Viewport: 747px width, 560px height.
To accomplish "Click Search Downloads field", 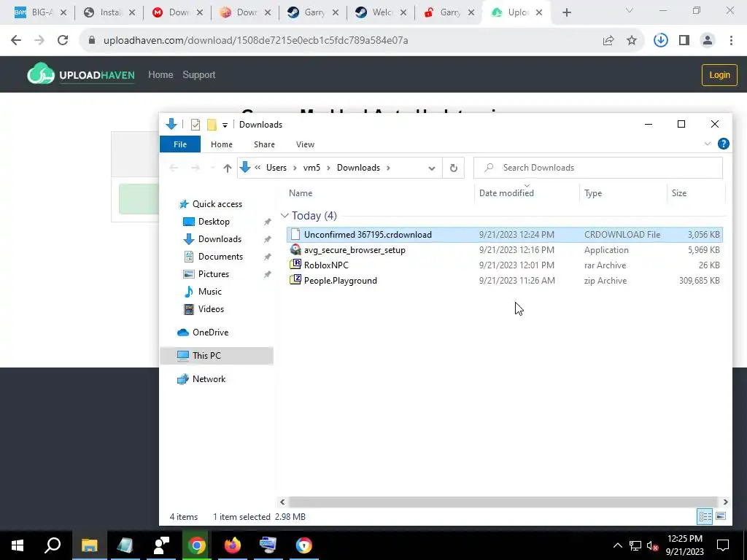I will tap(598, 168).
